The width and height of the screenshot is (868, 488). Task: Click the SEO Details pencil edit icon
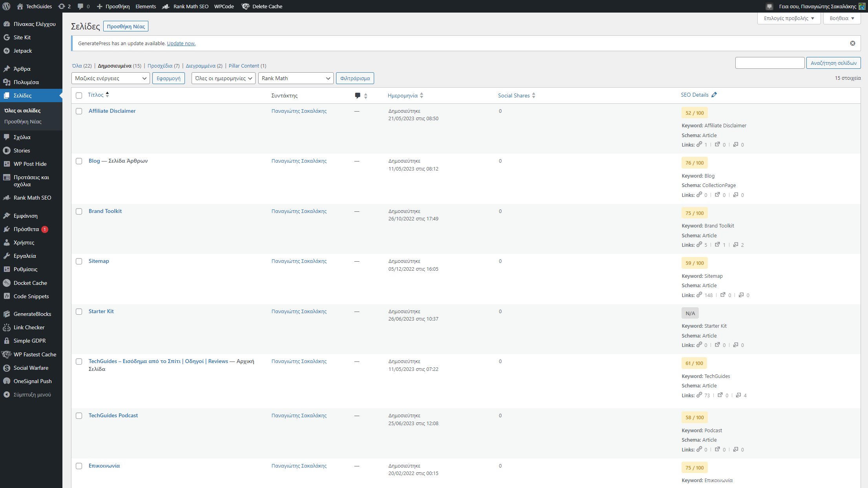(x=714, y=95)
